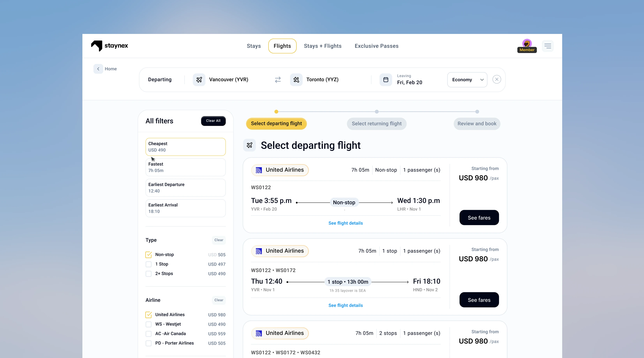Screen dimensions: 644x358
Task: Check the WS - Westjet filter
Action: [x=148, y=324]
